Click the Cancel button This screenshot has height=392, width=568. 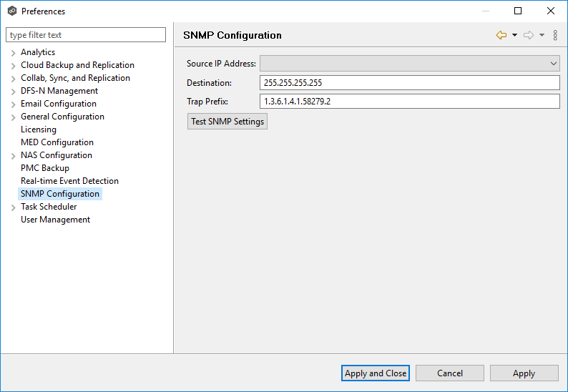coord(449,373)
